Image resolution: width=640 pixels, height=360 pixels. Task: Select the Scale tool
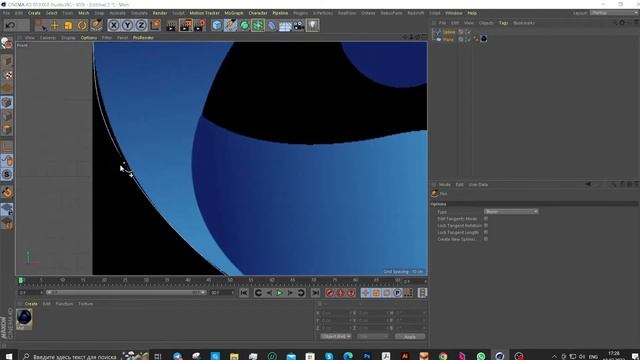click(68, 25)
